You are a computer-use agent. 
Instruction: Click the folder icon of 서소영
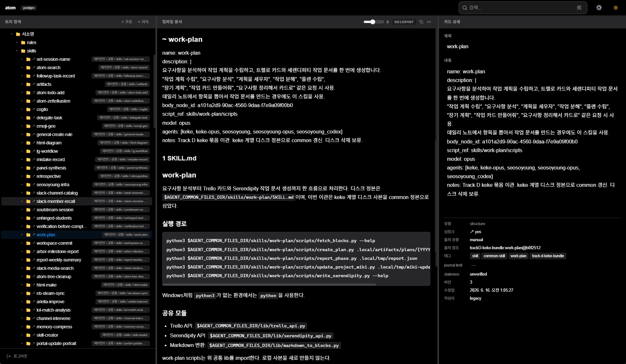(18, 34)
